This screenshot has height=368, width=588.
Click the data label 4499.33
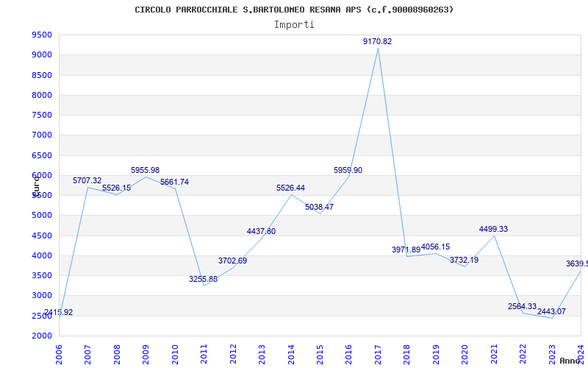point(494,230)
